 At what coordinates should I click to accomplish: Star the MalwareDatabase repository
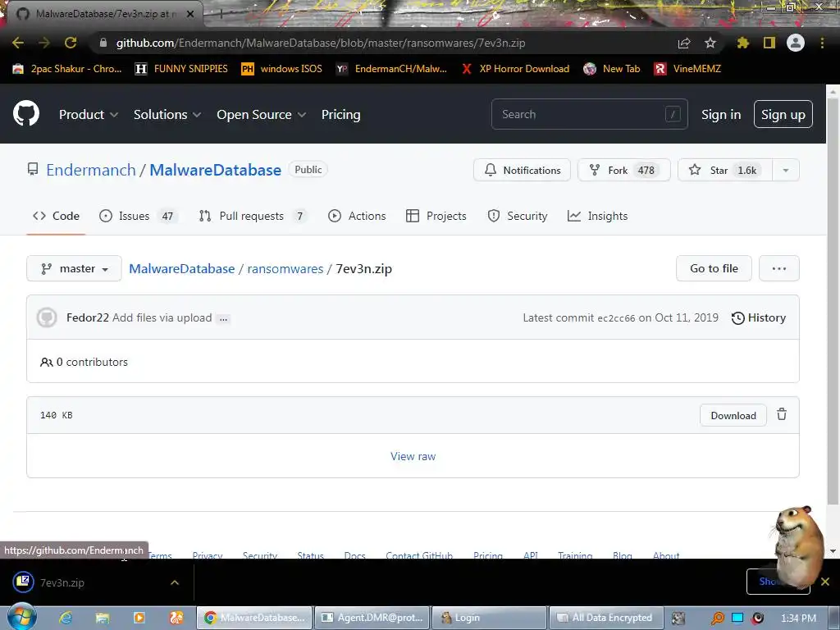(x=725, y=171)
